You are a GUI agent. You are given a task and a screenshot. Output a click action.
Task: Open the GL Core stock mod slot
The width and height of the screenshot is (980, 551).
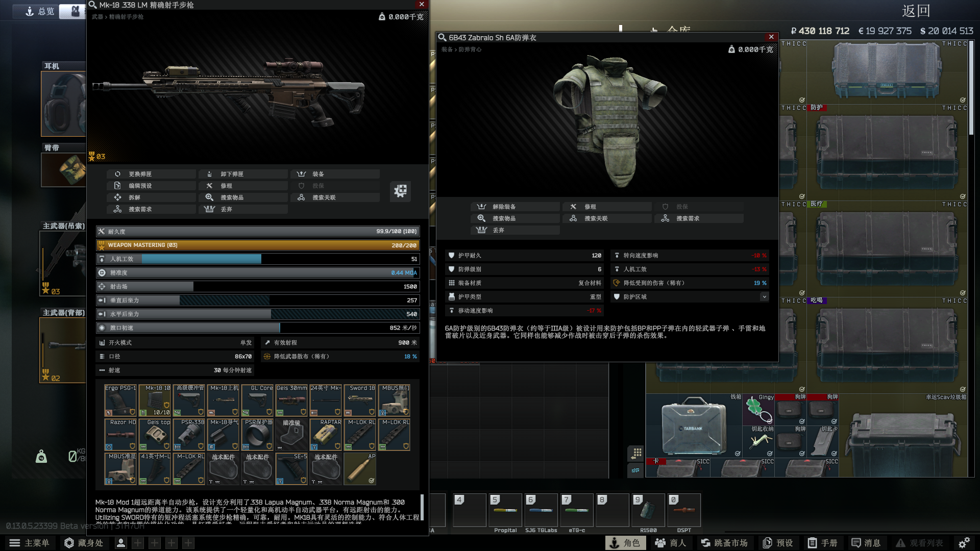(x=257, y=400)
